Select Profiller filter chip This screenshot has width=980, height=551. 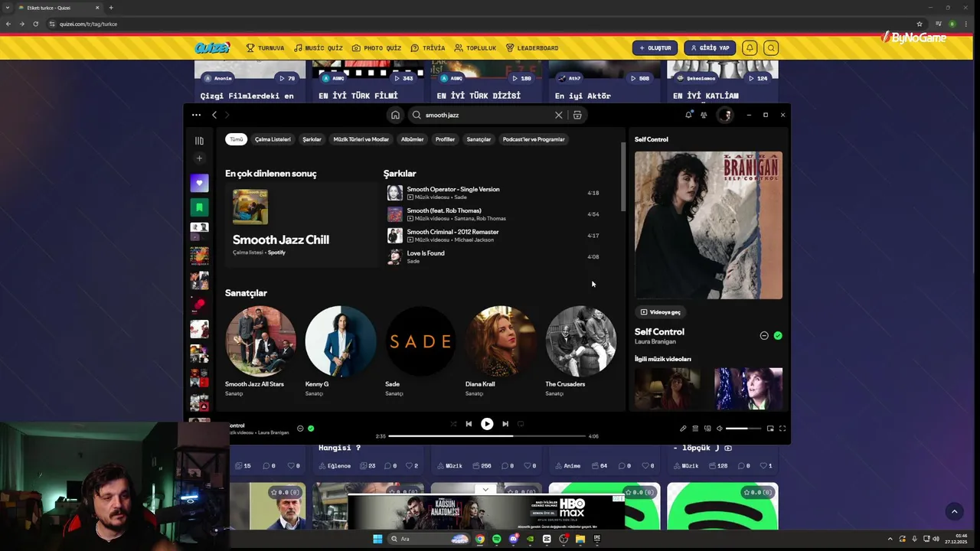click(445, 139)
